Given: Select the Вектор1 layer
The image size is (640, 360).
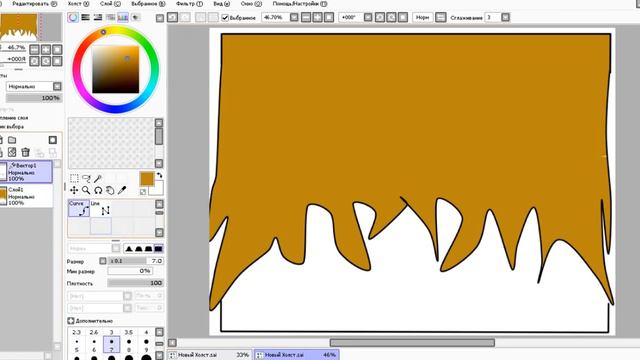Looking at the screenshot, I should 26,172.
